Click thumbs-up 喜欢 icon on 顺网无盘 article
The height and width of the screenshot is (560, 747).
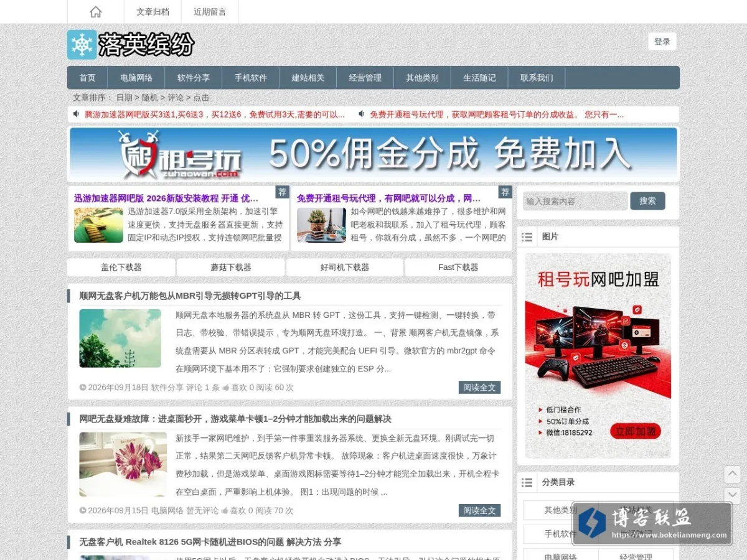225,388
